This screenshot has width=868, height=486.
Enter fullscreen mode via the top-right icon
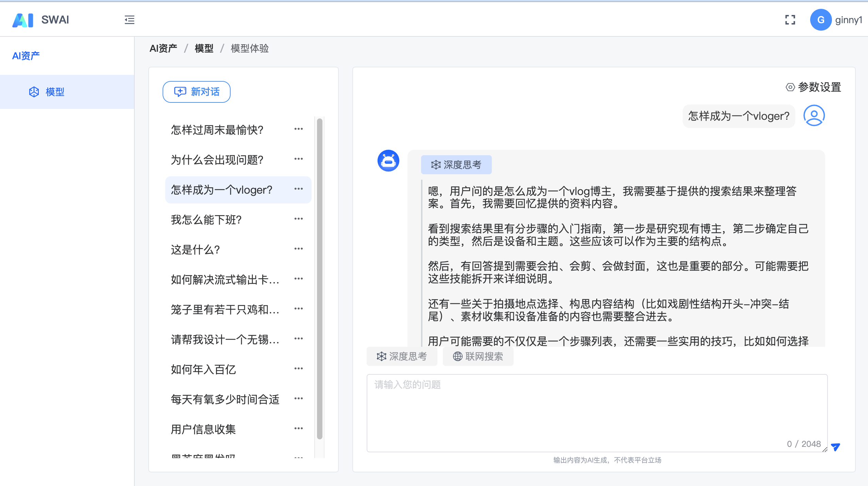click(x=790, y=20)
